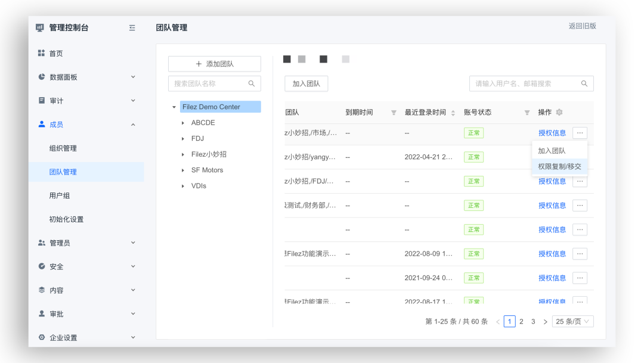Click the 安全 shield icon
This screenshot has height=363, width=644.
click(42, 266)
